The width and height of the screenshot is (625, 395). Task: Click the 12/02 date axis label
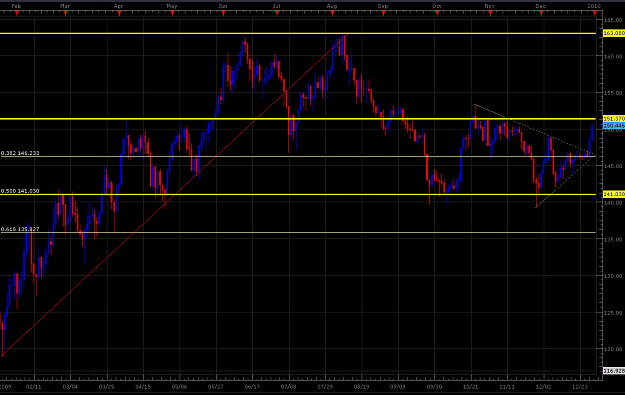pos(544,387)
